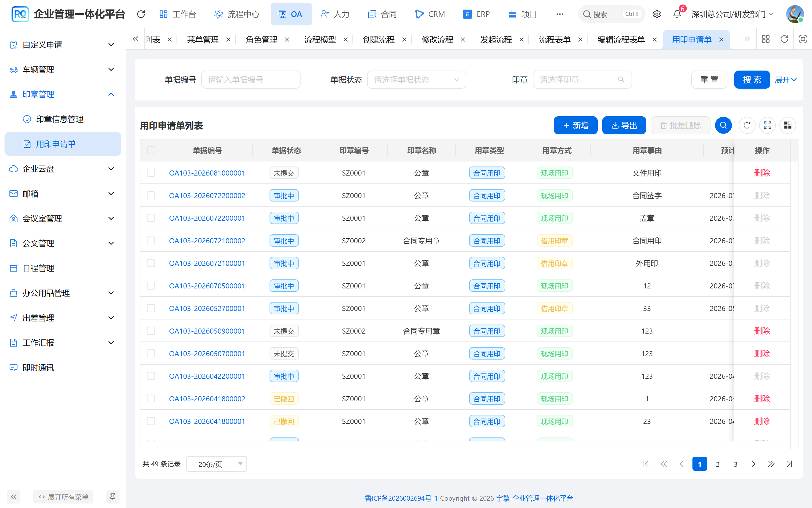This screenshot has width=812, height=508.
Task: Collapse the 印章管理 menu
Action: (63, 95)
